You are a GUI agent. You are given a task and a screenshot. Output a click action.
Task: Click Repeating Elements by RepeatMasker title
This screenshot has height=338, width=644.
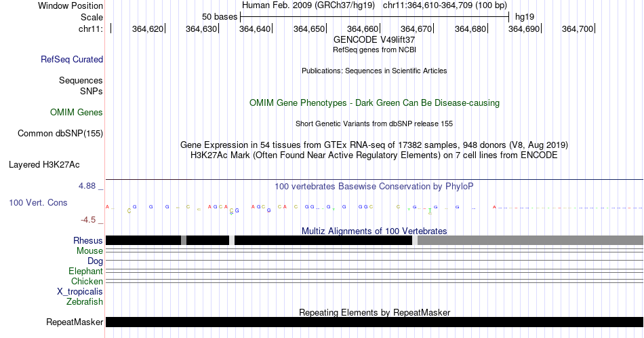point(374,312)
